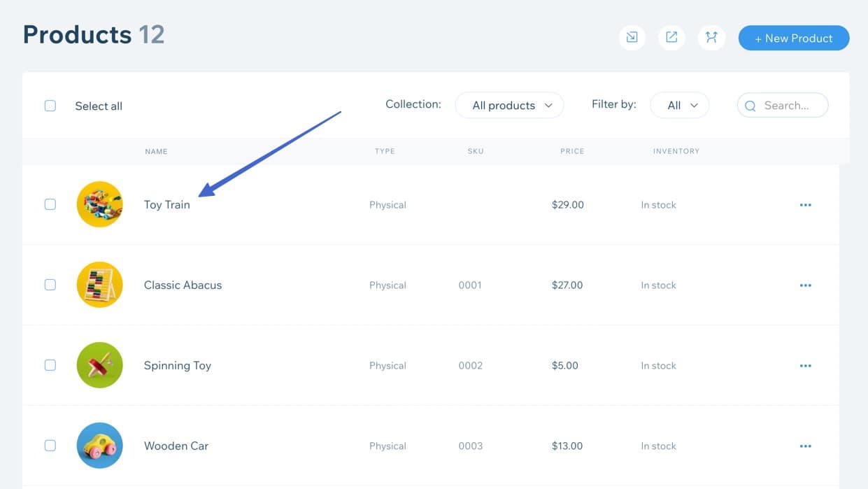Click the import products icon

click(632, 38)
